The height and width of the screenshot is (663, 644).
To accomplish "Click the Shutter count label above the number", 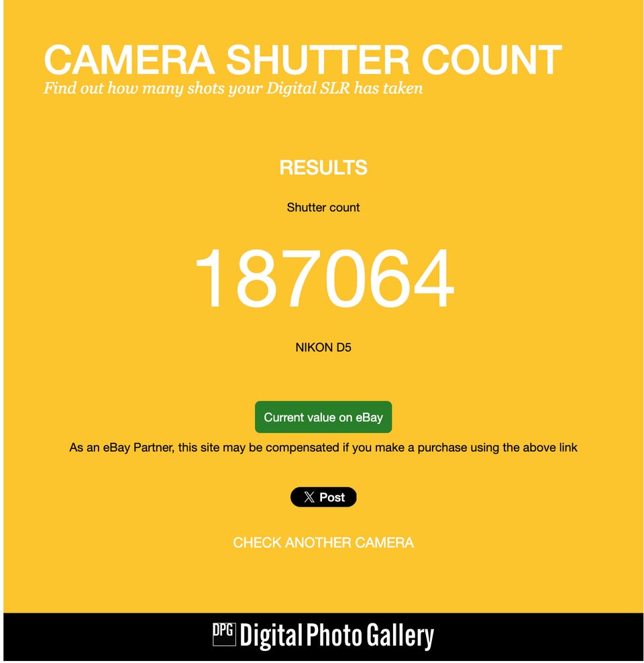I will 323,207.
